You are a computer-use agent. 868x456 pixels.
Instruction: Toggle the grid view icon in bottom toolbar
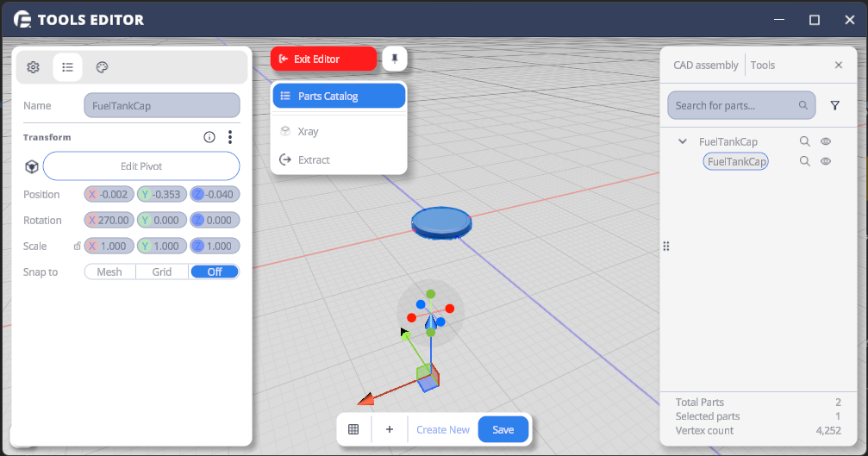point(353,429)
